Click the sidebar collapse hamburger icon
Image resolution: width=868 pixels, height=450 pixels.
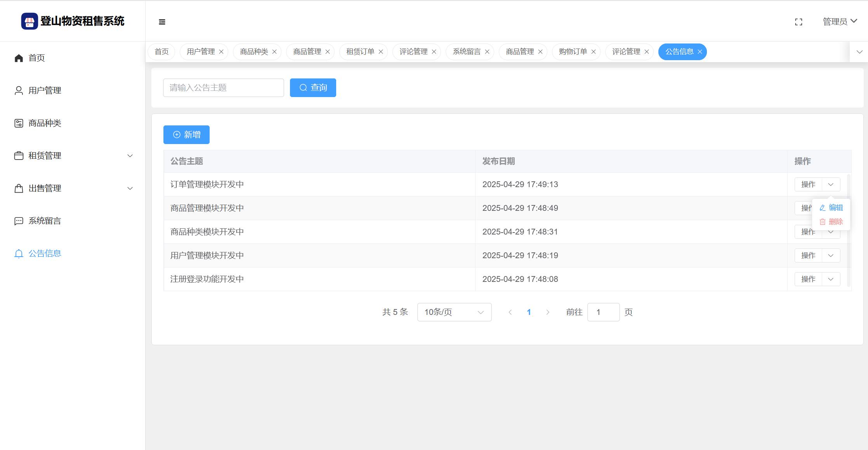click(162, 22)
